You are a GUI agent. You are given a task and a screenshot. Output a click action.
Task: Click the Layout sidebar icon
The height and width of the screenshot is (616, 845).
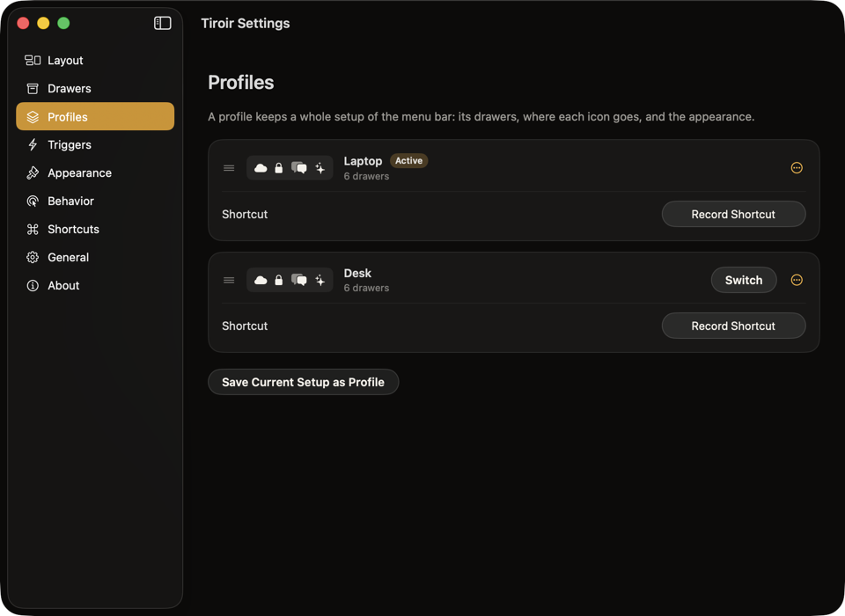pos(33,61)
